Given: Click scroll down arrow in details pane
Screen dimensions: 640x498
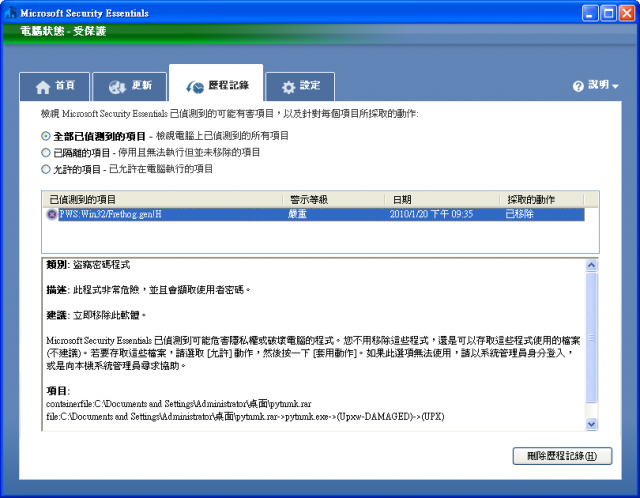Looking at the screenshot, I should [x=591, y=424].
